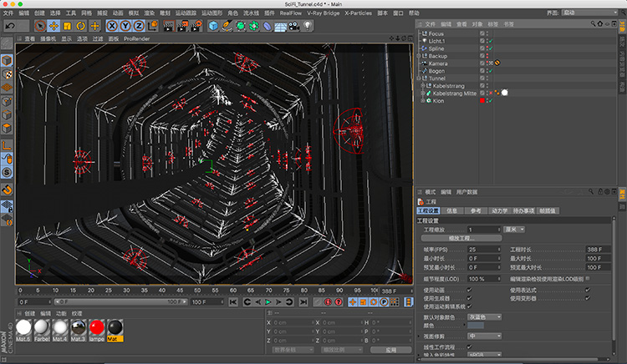Open the 厘米 unit dropdown

(514, 230)
